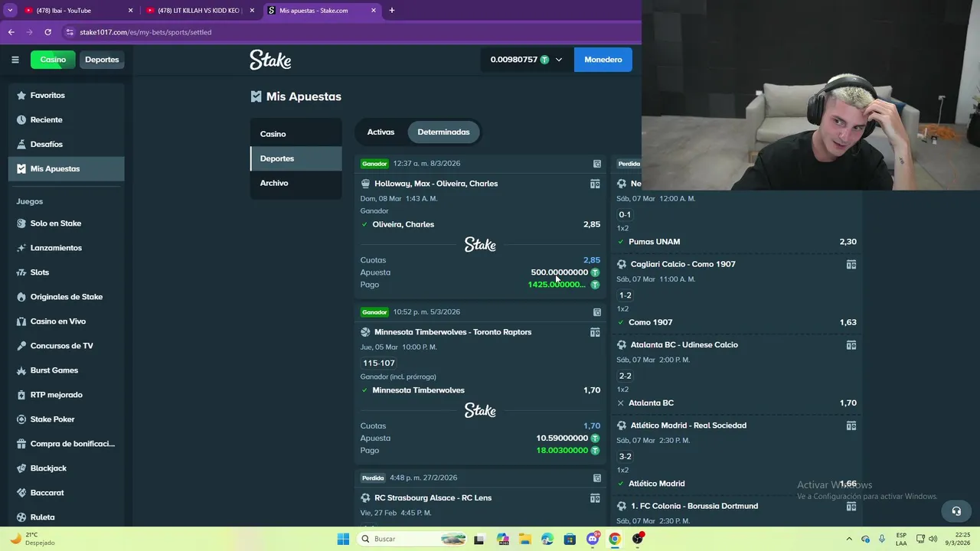
Task: Click the Stake logo in header
Action: (x=270, y=60)
